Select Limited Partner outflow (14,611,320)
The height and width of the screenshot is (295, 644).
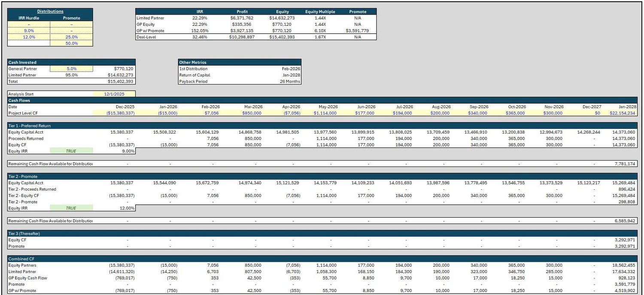(x=122, y=272)
